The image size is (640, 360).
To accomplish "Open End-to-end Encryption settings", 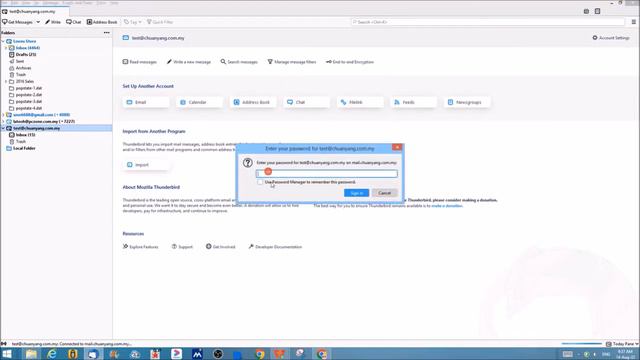I will [x=350, y=62].
